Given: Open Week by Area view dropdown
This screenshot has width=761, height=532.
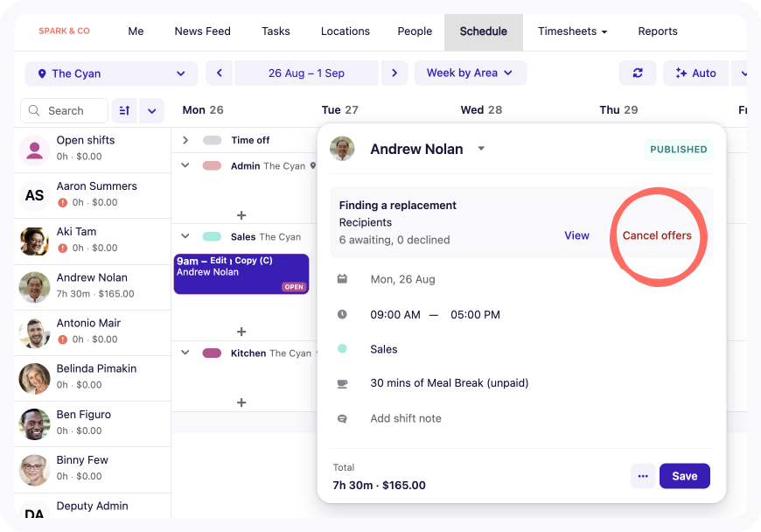Looking at the screenshot, I should (470, 73).
